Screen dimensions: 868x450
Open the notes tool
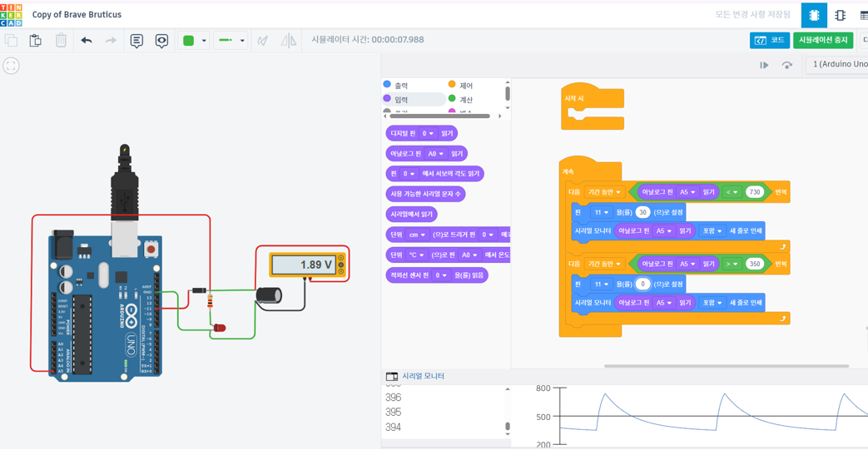tap(136, 40)
